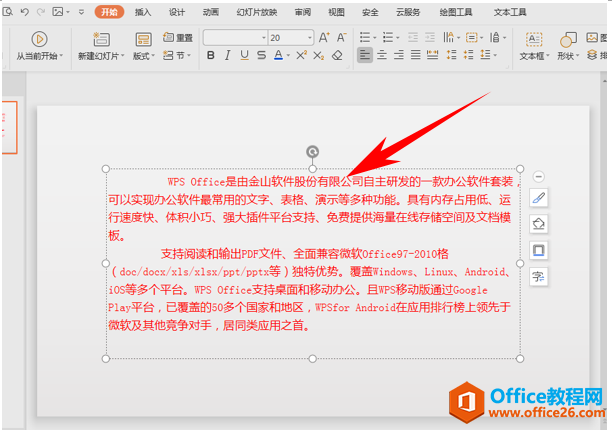
Task: Click the arrange layers icon at ribbon edge
Action: [592, 55]
